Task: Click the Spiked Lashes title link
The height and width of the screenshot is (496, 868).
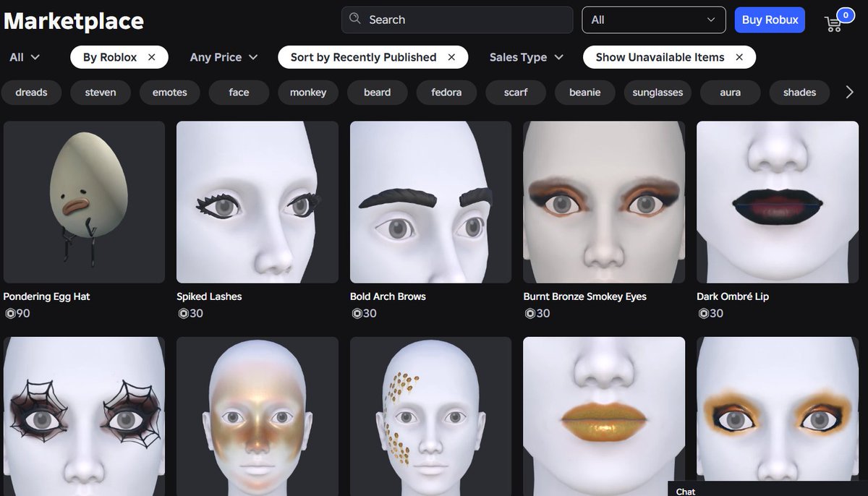Action: (209, 296)
